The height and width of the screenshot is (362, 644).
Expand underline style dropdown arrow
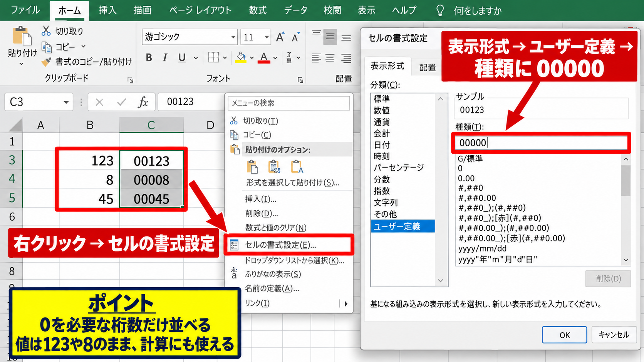point(196,58)
